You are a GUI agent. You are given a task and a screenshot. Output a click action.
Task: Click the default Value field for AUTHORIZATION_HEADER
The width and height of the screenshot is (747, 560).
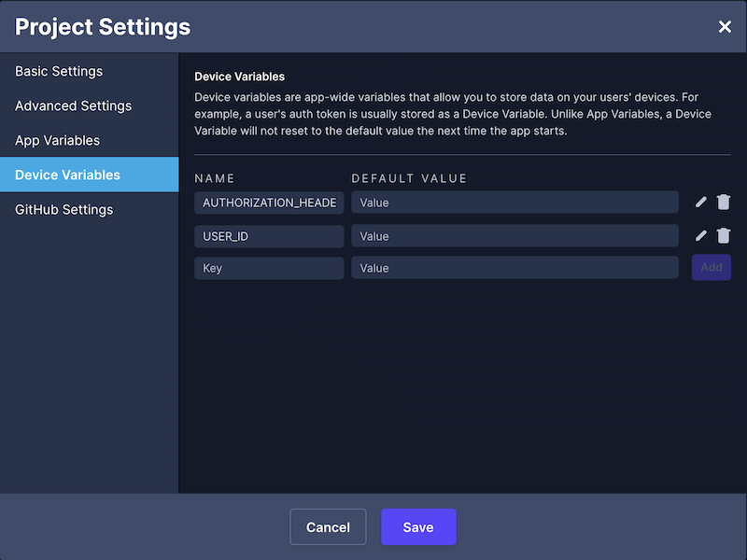pos(515,203)
